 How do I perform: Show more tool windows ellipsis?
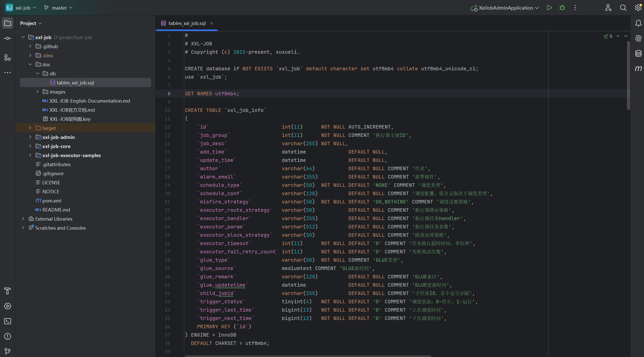[8, 73]
